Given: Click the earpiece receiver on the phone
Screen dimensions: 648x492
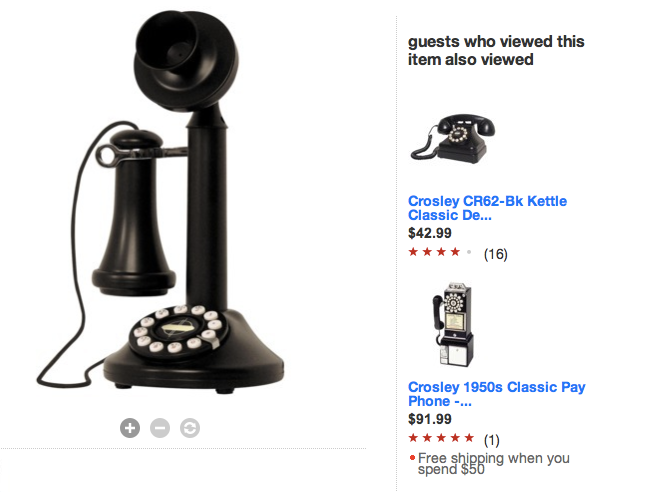Looking at the screenshot, I should pyautogui.click(x=133, y=213).
